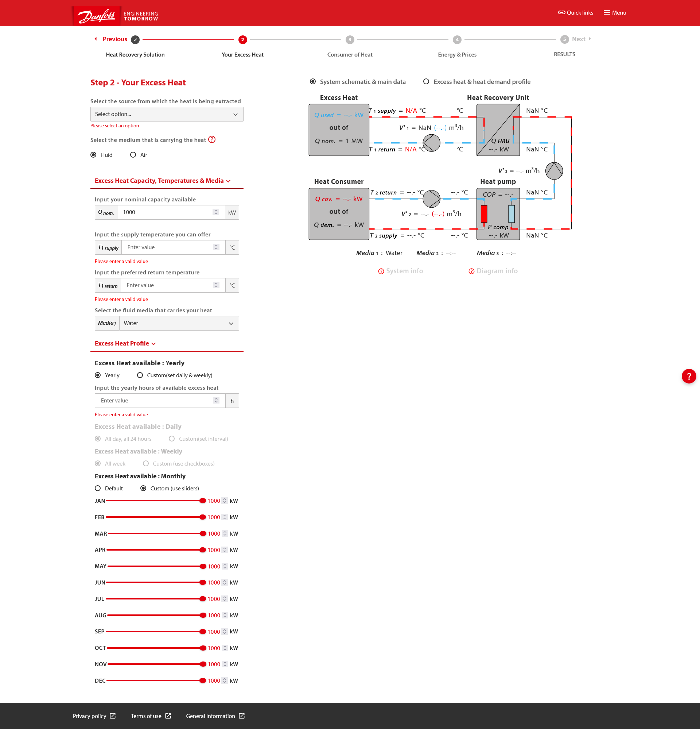700x729 pixels.
Task: Choose Custom (set daily & weekly) availability
Action: click(140, 375)
